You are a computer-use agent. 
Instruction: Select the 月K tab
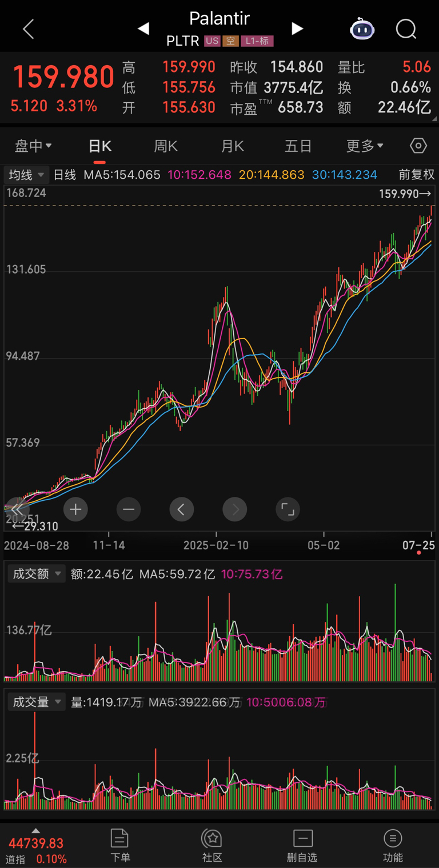pyautogui.click(x=233, y=146)
